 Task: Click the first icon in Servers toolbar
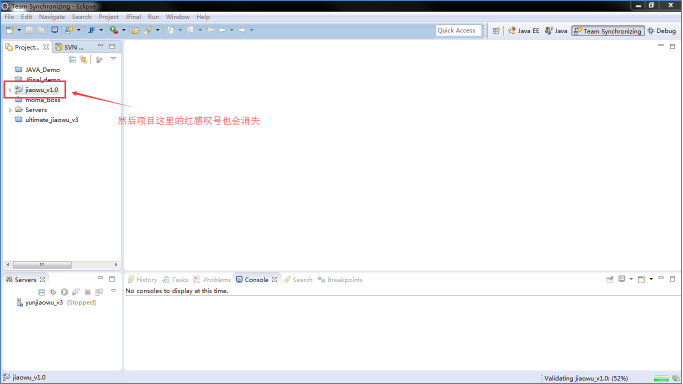point(41,292)
